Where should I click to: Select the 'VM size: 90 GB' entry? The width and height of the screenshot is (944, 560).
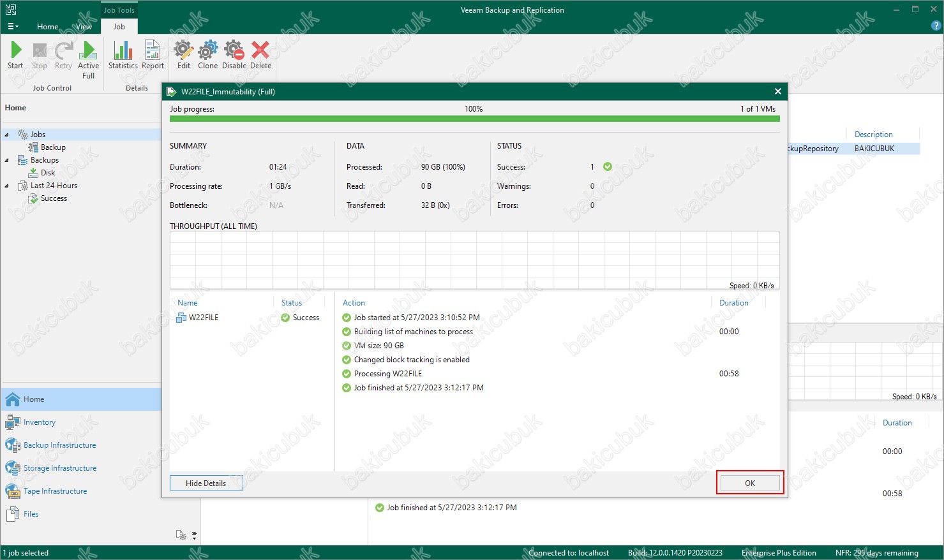pos(379,346)
